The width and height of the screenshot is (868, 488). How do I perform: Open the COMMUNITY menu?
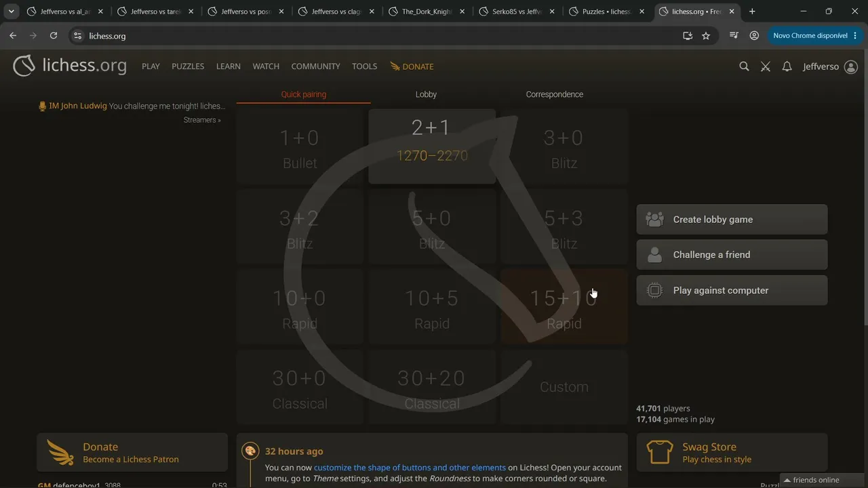(x=315, y=66)
